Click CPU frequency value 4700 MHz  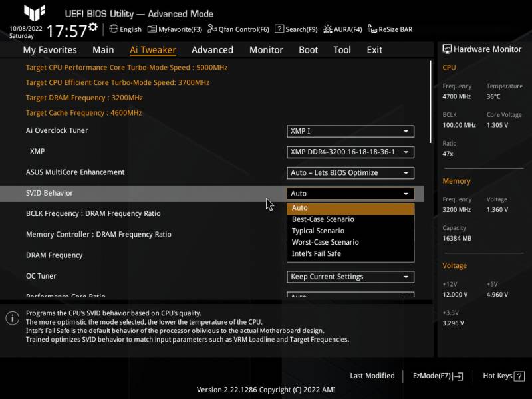pyautogui.click(x=456, y=96)
